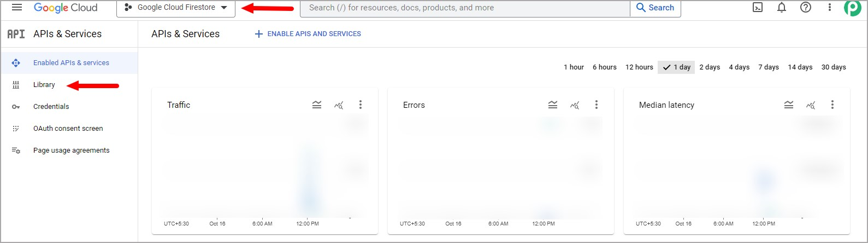Open Median latency chart more options
The width and height of the screenshot is (868, 243).
[x=832, y=105]
